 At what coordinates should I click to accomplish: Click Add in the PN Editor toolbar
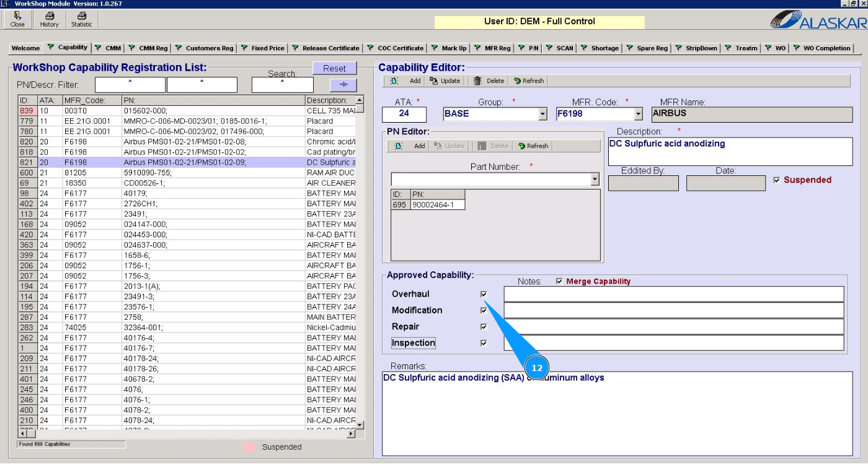[x=419, y=146]
